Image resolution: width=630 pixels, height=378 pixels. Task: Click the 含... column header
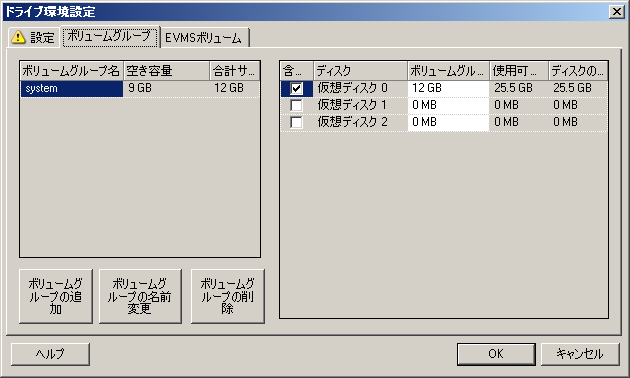click(297, 71)
